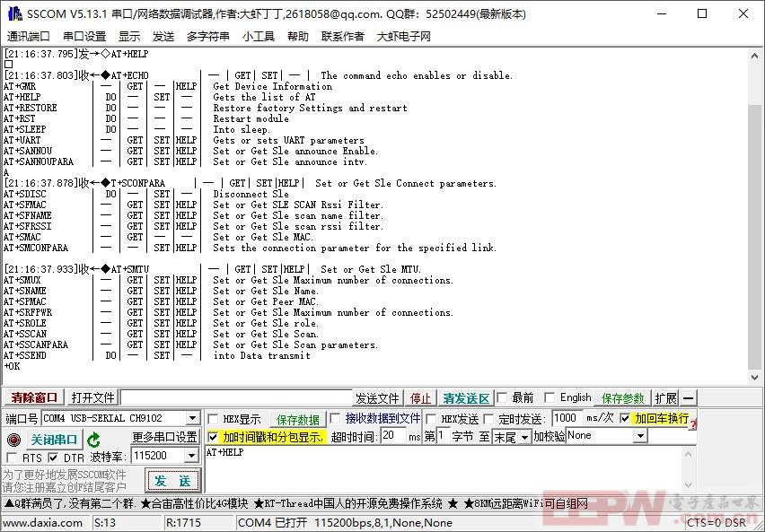Image resolution: width=765 pixels, height=532 pixels.
Task: Enable the 定时发送 checkbox
Action: pos(488,419)
